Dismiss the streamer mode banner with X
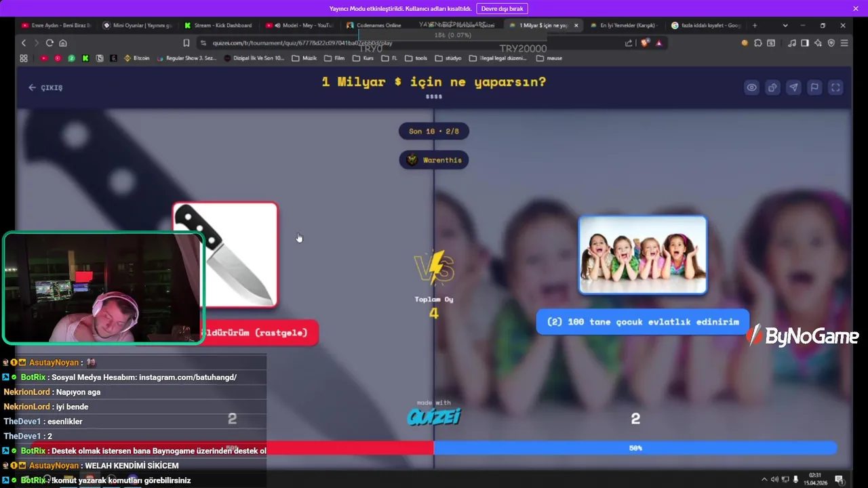Image resolution: width=868 pixels, height=488 pixels. (856, 9)
